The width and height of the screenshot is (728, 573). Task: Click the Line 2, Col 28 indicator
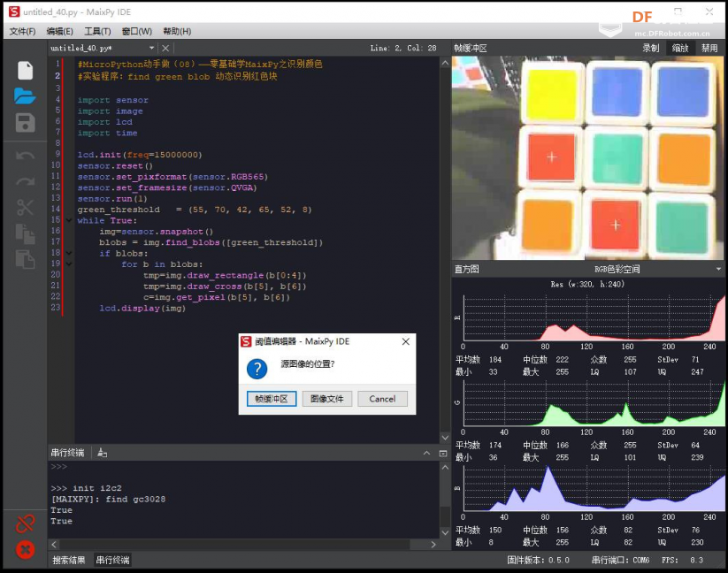click(x=403, y=48)
